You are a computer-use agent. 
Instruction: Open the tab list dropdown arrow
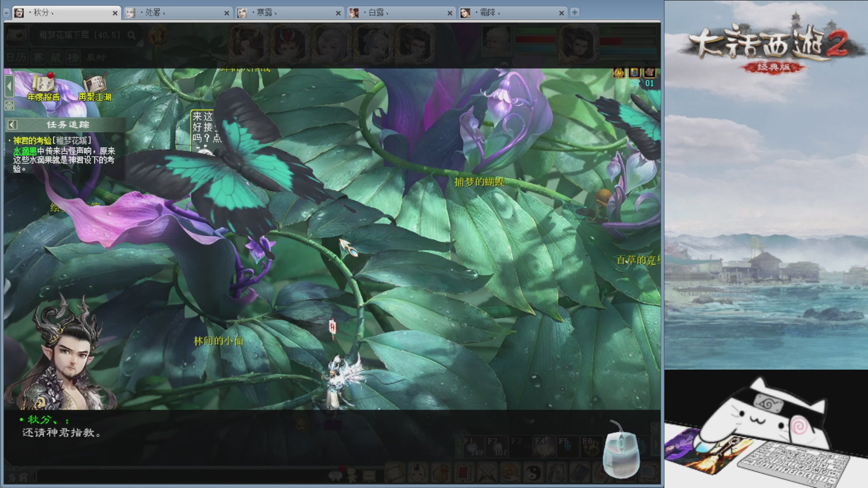click(x=6, y=13)
